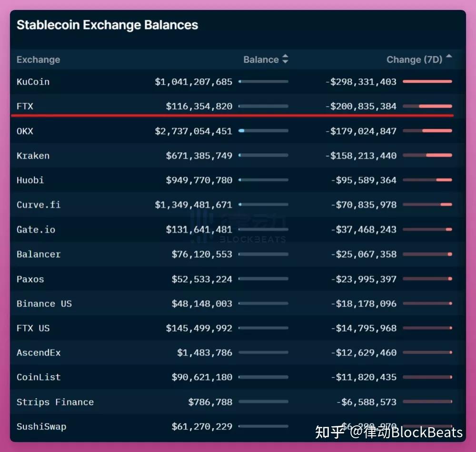The height and width of the screenshot is (452, 476).
Task: Click the Stablecoin Exchange Balances title
Action: 107,25
